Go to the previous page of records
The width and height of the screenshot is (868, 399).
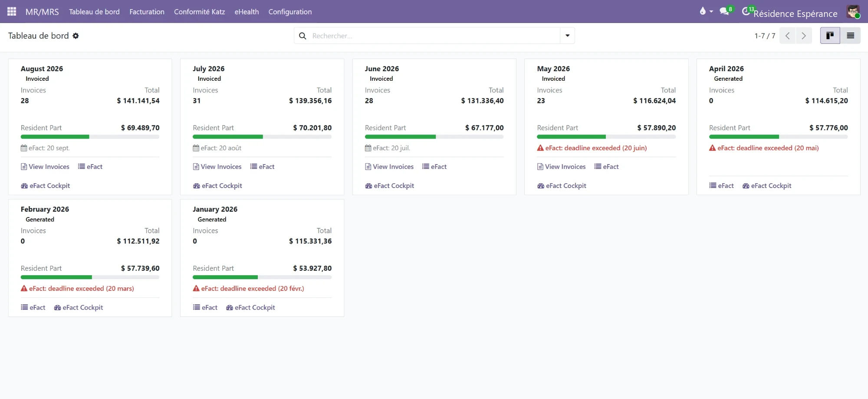tap(787, 36)
